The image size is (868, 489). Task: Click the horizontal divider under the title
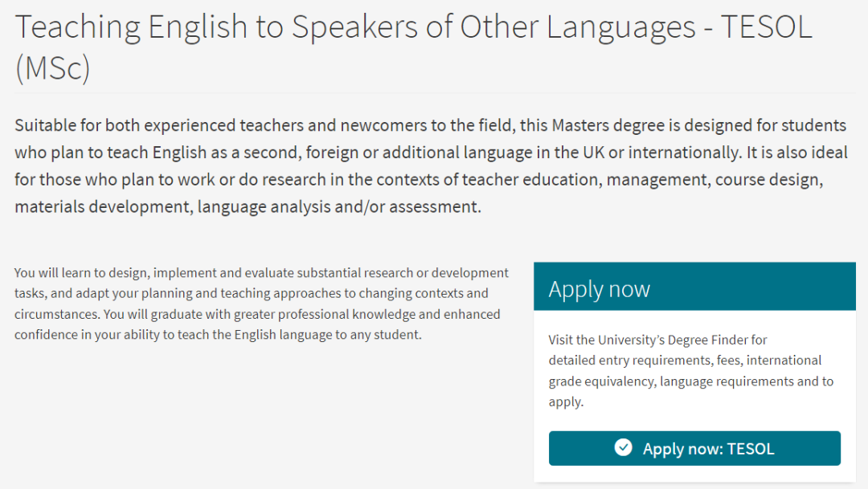pyautogui.click(x=434, y=93)
